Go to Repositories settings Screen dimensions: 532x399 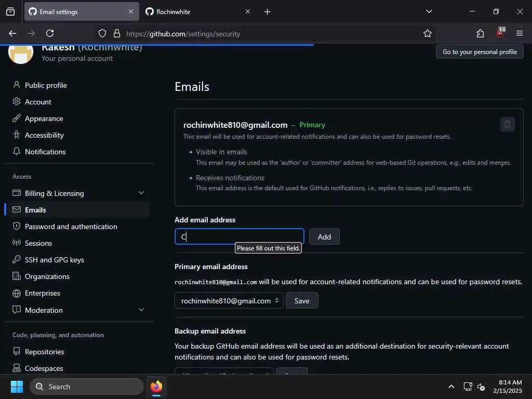[45, 352]
